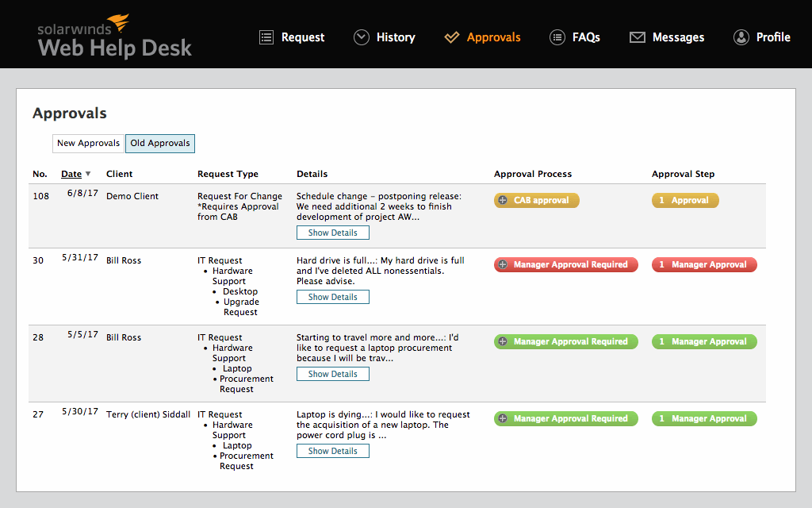
Task: Sort approvals by the Date column
Action: point(71,173)
